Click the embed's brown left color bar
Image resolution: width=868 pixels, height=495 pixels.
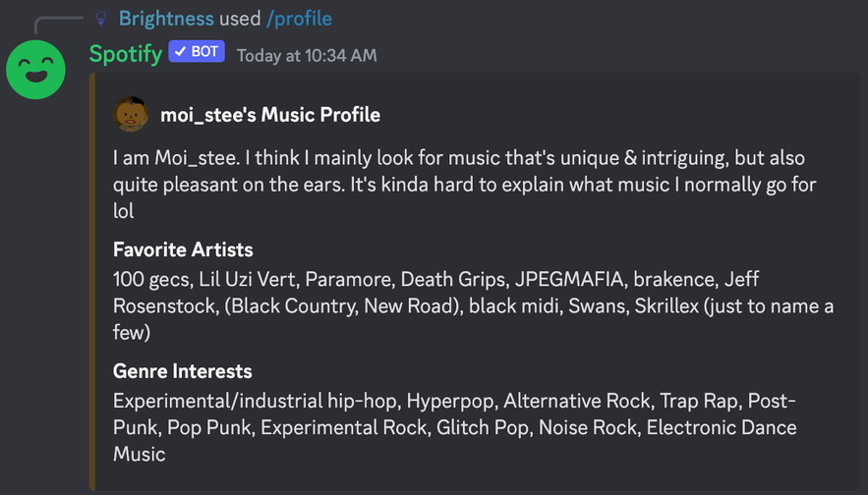(92, 282)
